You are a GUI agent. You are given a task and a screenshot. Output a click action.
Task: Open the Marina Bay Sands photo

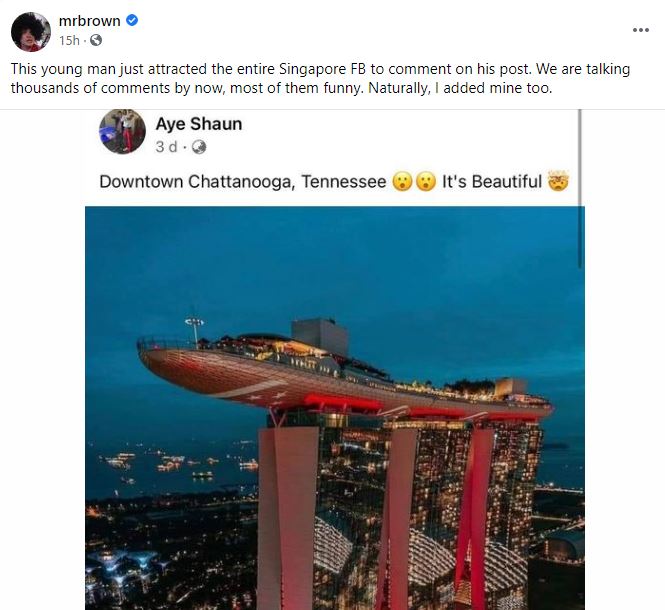click(335, 408)
